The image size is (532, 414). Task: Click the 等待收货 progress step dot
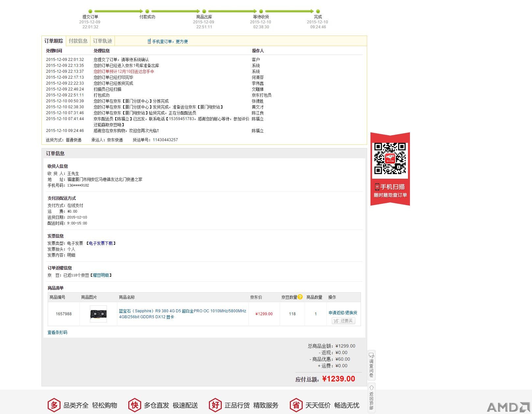point(261,11)
